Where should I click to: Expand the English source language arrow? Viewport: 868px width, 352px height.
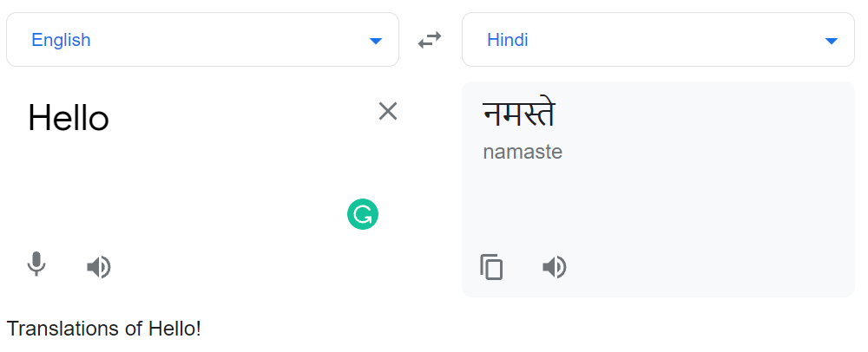375,41
